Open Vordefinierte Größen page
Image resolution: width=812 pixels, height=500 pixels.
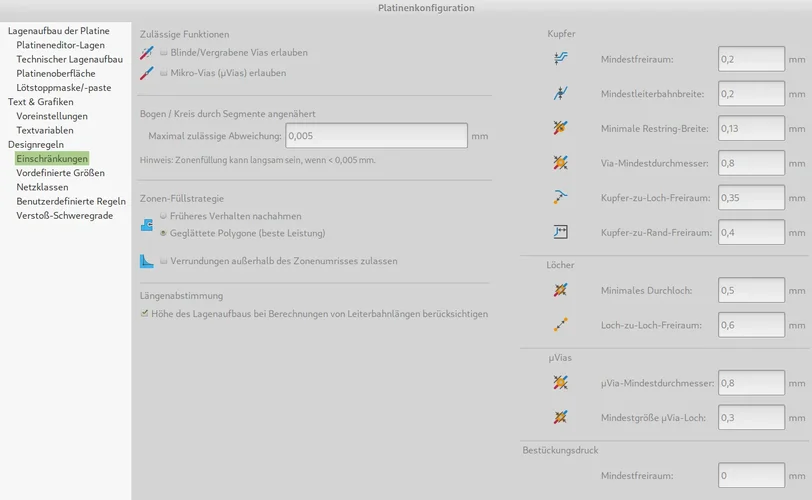point(60,173)
